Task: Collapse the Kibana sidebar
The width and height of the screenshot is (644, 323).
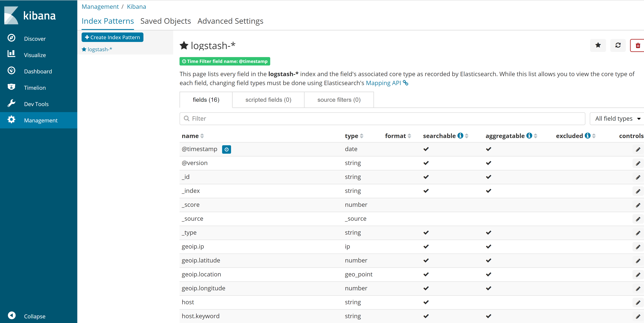Action: [x=12, y=315]
